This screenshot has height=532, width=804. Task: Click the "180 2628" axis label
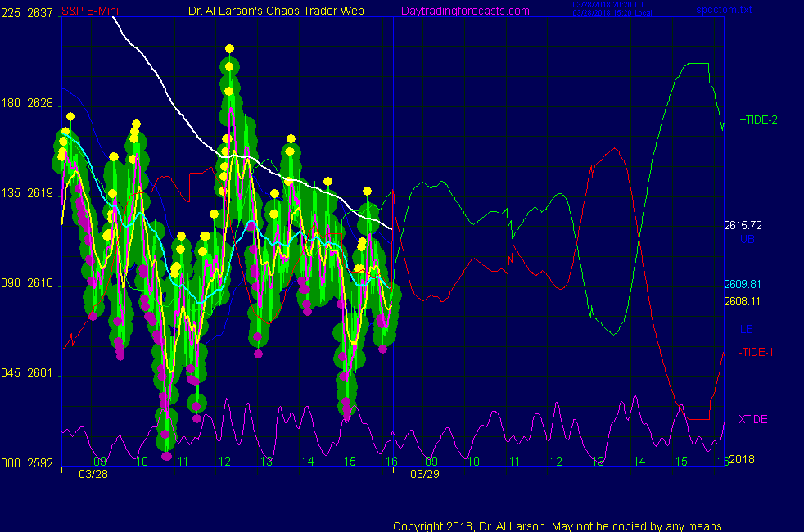[27, 103]
